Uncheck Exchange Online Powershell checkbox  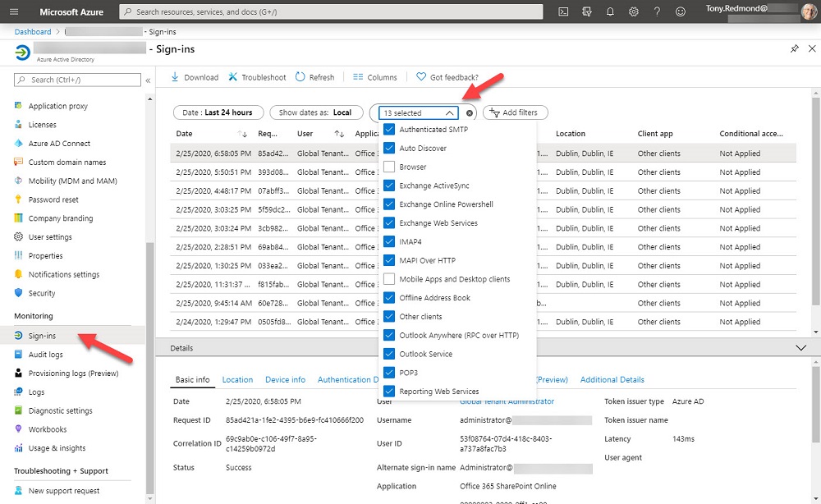pyautogui.click(x=389, y=204)
